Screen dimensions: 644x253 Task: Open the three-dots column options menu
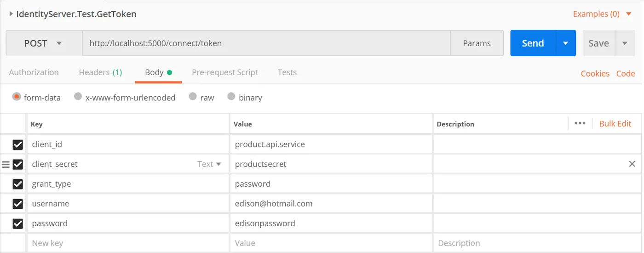coord(580,124)
